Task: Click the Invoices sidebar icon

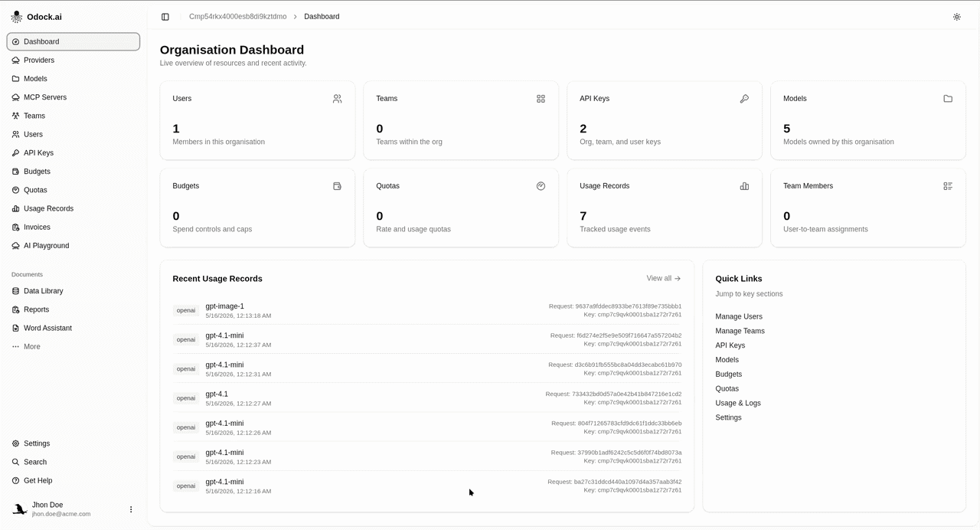Action: (16, 227)
